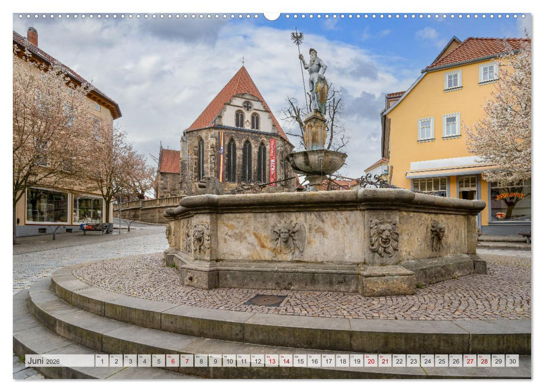Image resolution: width=544 pixels, height=392 pixels.
Task: Click the red weekend date 6
Action: (x=172, y=361)
